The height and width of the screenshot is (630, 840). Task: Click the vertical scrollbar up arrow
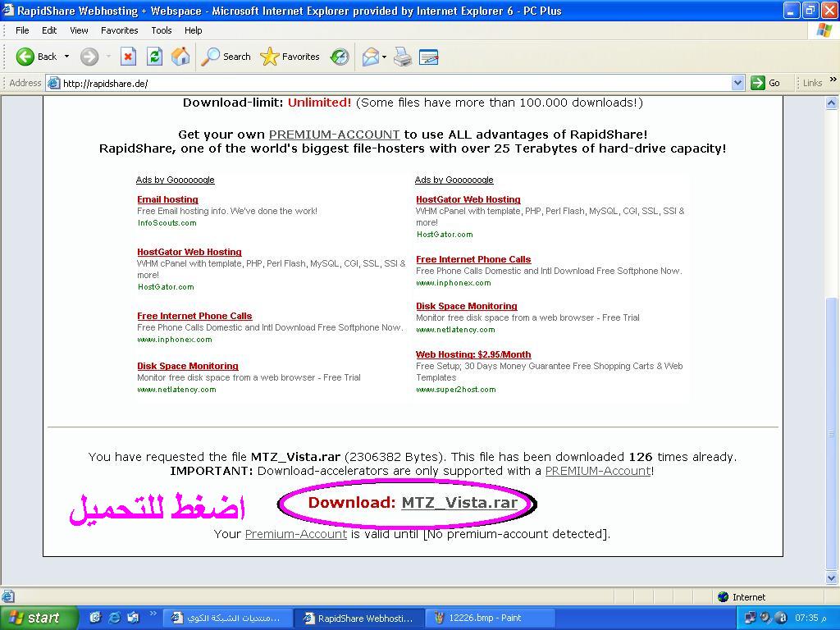tap(832, 103)
